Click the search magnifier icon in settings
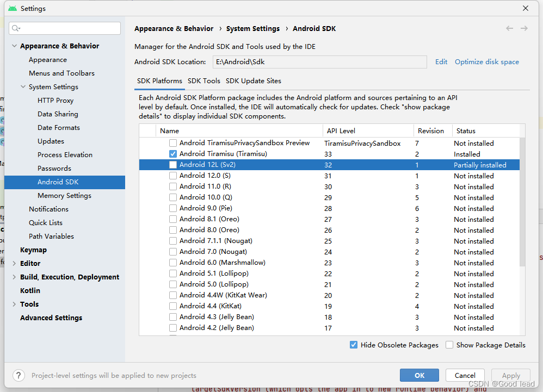Screen dimensions: 543x392 pyautogui.click(x=16, y=28)
